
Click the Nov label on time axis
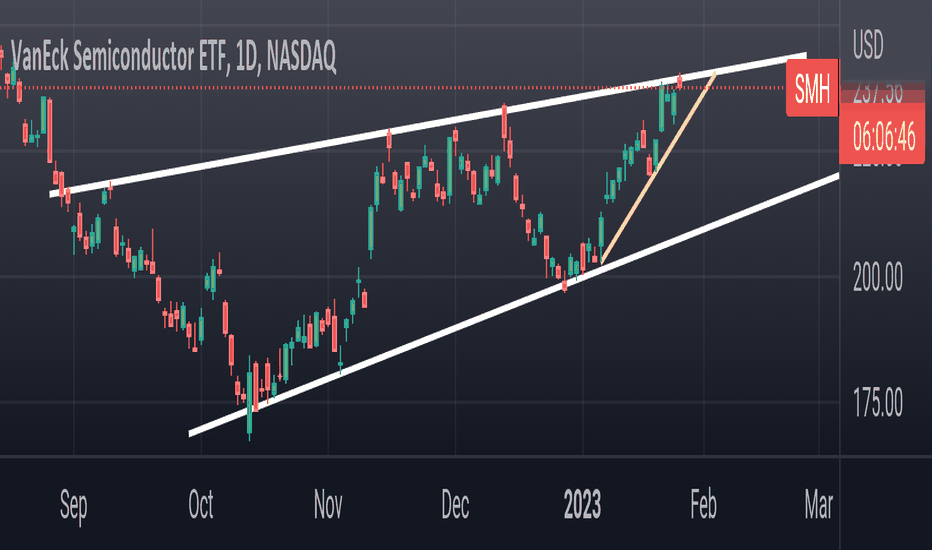point(328,505)
